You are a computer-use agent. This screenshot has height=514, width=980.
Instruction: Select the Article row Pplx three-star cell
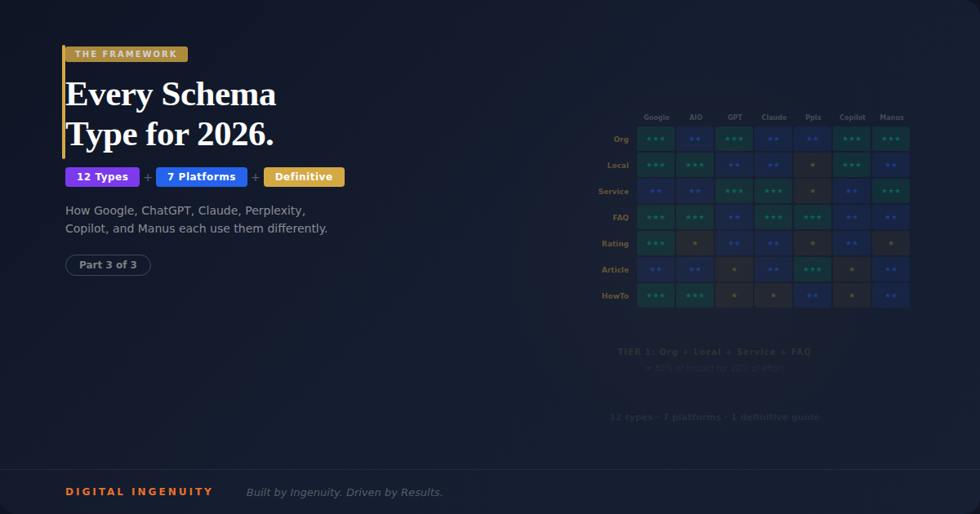point(813,269)
